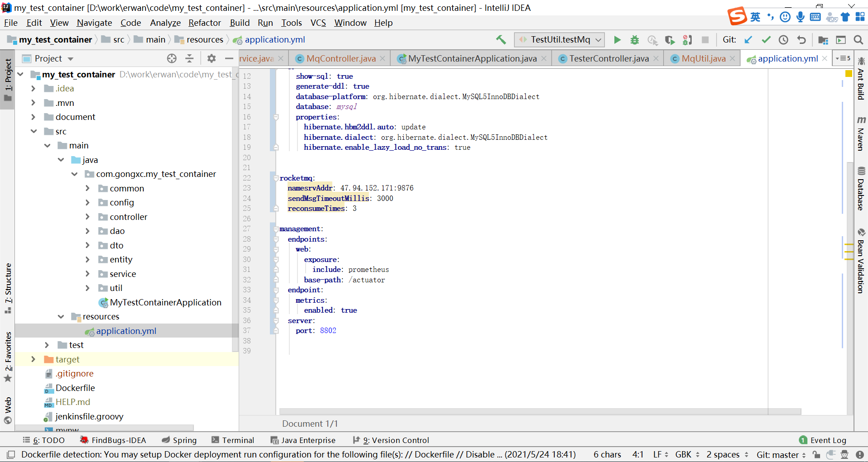This screenshot has width=868, height=462.
Task: Click the Build project hammer icon
Action: click(501, 40)
